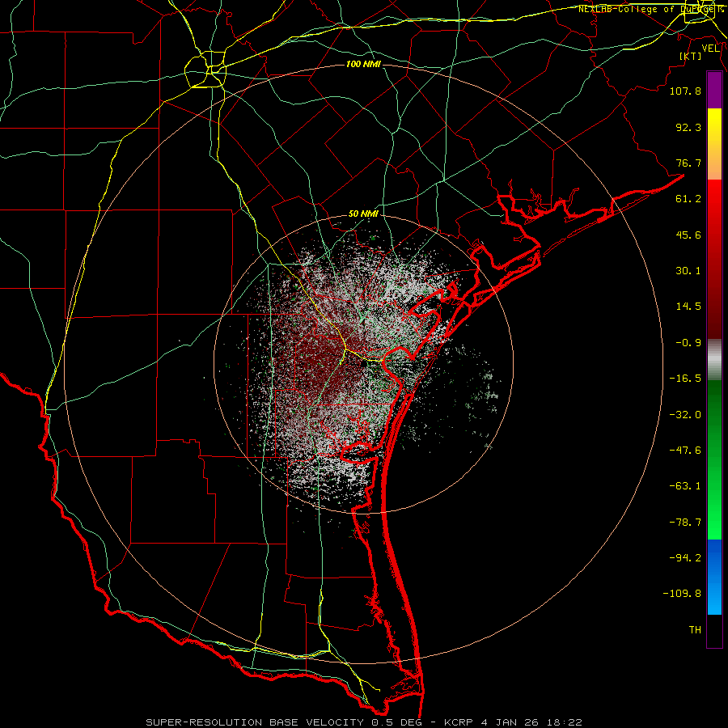Screen dimensions: 728x728
Task: Click the -47.6 velocity scale value
Action: coord(685,451)
